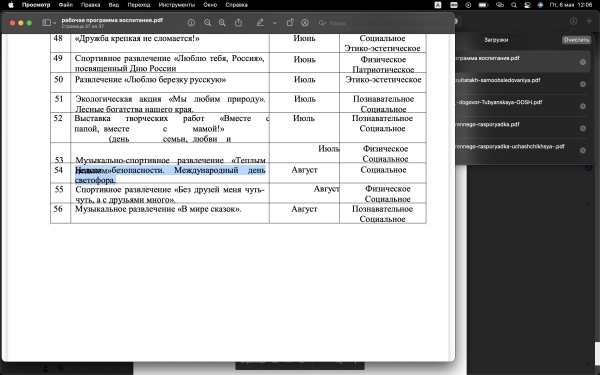The image size is (600, 375).
Task: Open the Переход menu
Action: (139, 5)
